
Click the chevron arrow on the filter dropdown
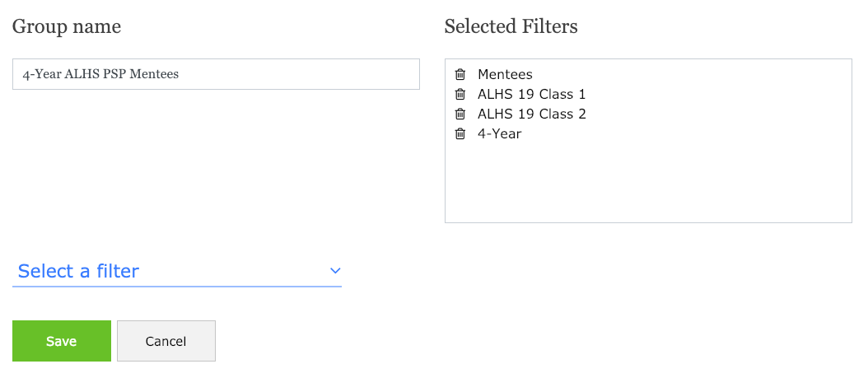tap(334, 271)
